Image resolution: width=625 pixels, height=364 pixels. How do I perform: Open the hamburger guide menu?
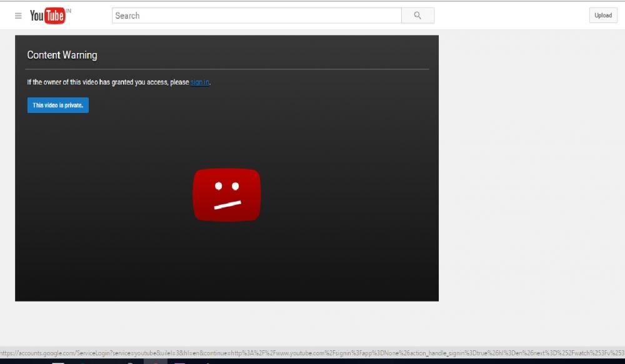click(x=18, y=16)
